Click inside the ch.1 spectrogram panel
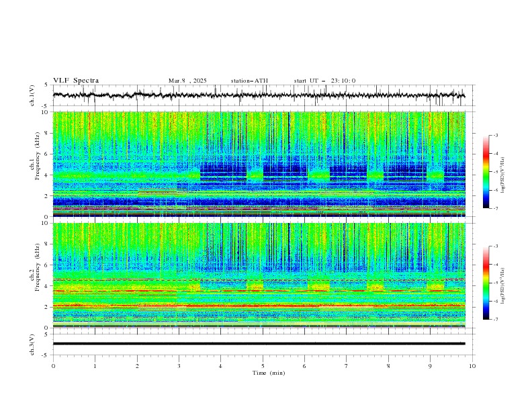This screenshot has height=411, width=532. click(259, 164)
